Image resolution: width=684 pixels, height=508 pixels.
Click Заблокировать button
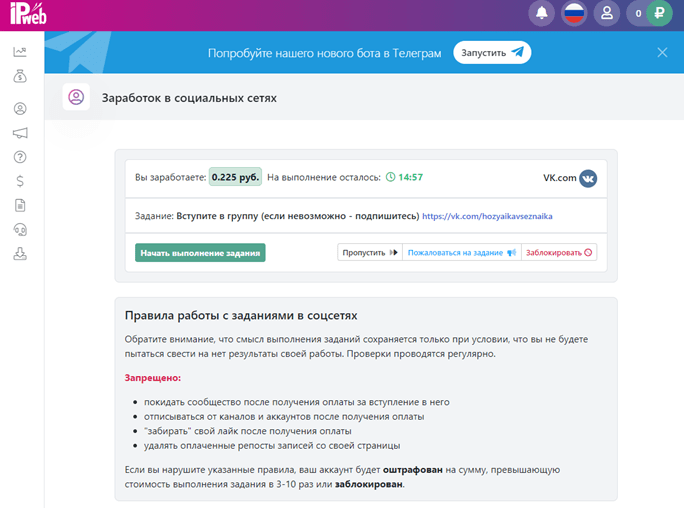point(559,252)
